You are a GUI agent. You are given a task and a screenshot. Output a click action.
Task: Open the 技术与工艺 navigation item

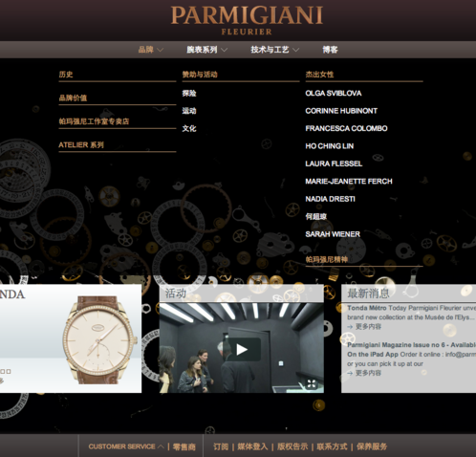270,50
